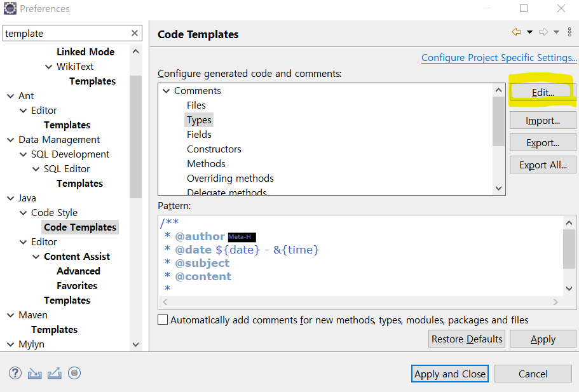Image resolution: width=579 pixels, height=392 pixels.
Task: Focus the template filter text field
Action: (x=67, y=33)
